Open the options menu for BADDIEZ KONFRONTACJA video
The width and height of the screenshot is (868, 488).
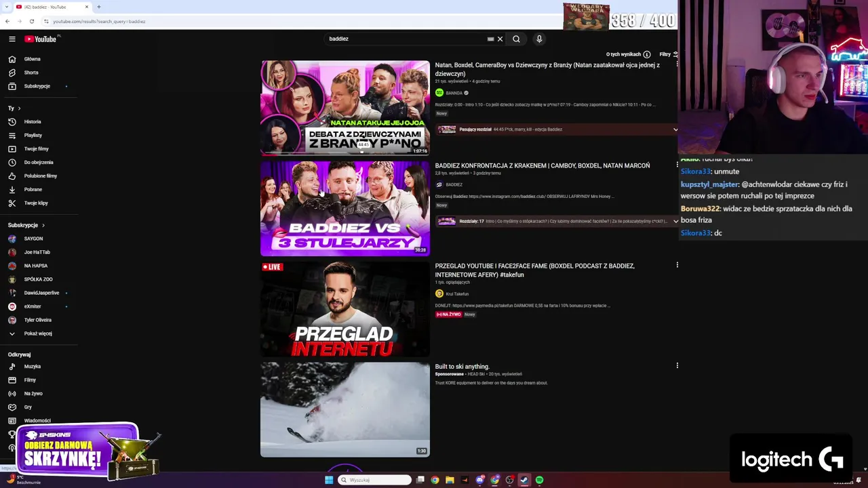pyautogui.click(x=677, y=165)
